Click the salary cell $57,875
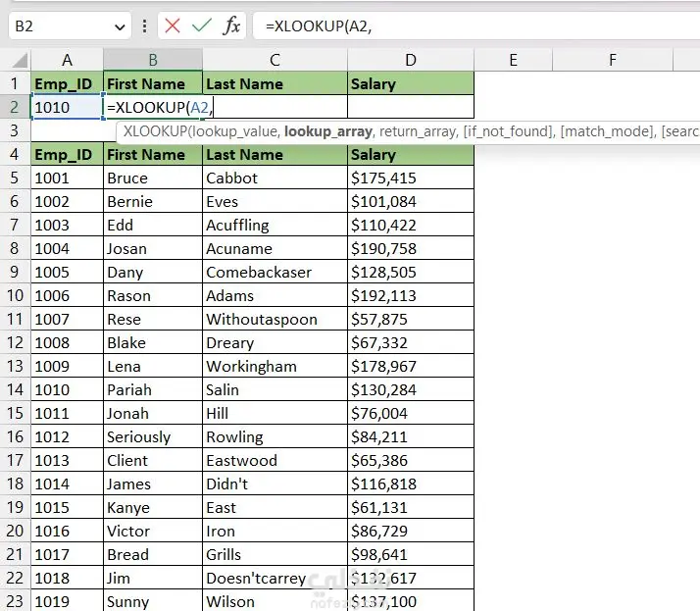The width and height of the screenshot is (700, 611). (x=411, y=319)
